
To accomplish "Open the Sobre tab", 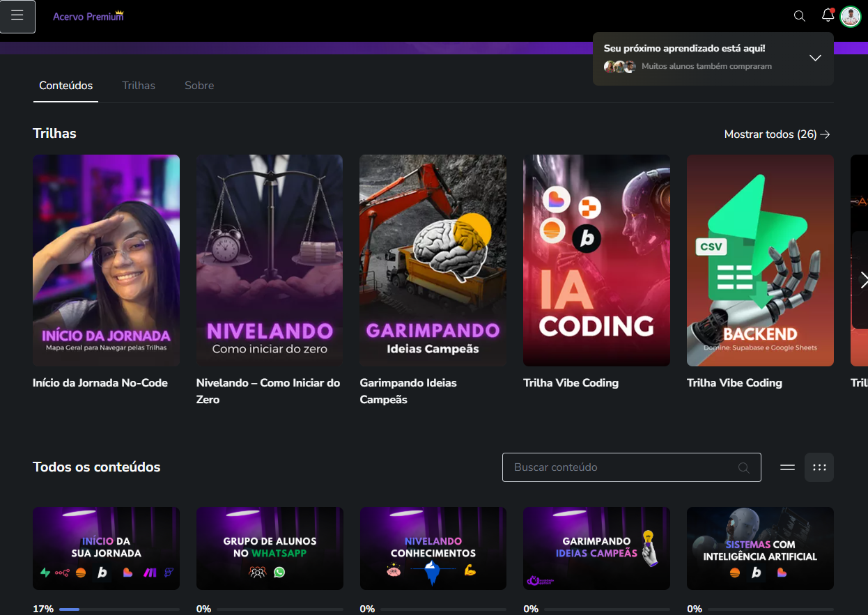I will [199, 86].
